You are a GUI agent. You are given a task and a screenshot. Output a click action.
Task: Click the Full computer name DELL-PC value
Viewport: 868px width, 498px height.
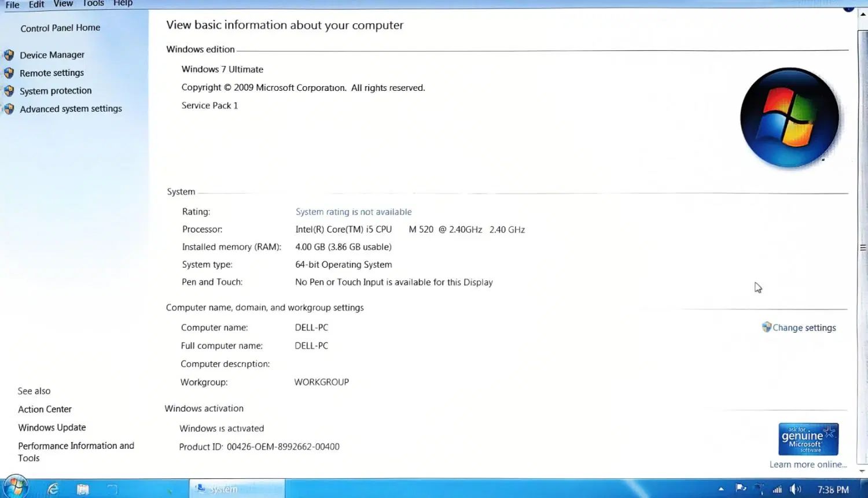(311, 346)
